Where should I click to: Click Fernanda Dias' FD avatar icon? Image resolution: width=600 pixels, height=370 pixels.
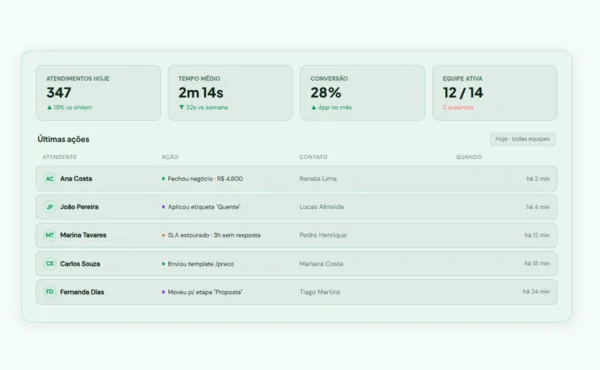50,292
